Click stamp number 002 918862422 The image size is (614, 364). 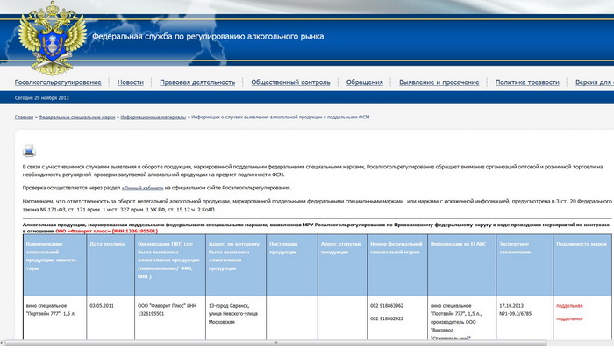[387, 318]
